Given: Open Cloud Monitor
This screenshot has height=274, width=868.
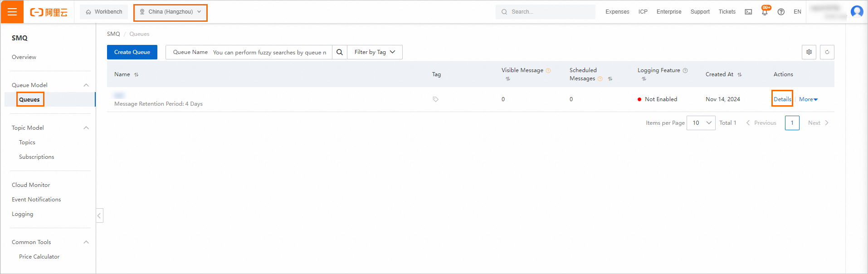Looking at the screenshot, I should pos(31,185).
